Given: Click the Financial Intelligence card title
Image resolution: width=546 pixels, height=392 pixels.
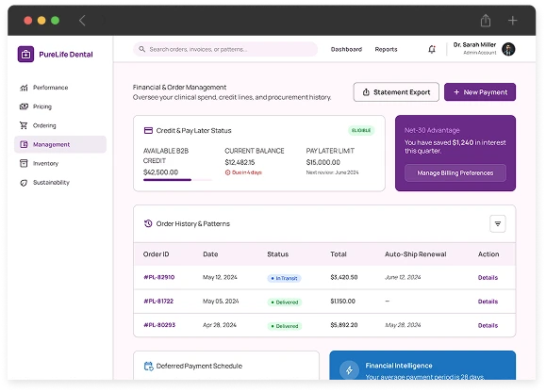Looking at the screenshot, I should 399,366.
